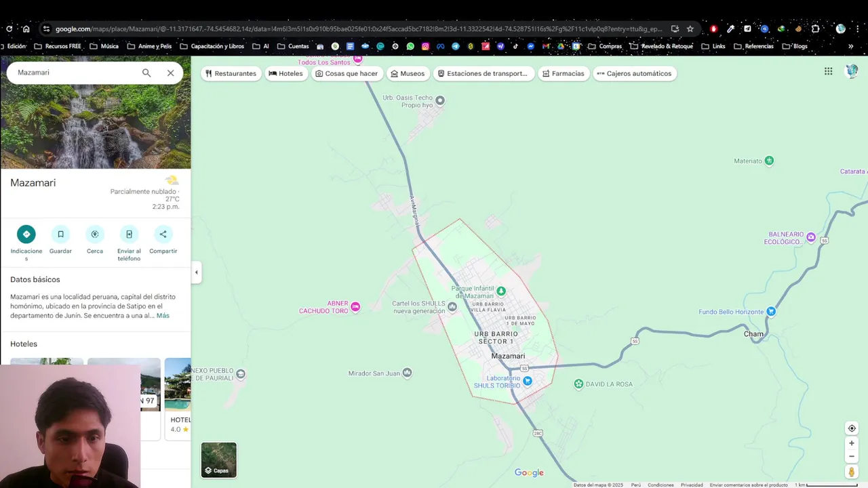Click the Todos Los Santos pin
This screenshot has height=488, width=868.
pyautogui.click(x=357, y=59)
